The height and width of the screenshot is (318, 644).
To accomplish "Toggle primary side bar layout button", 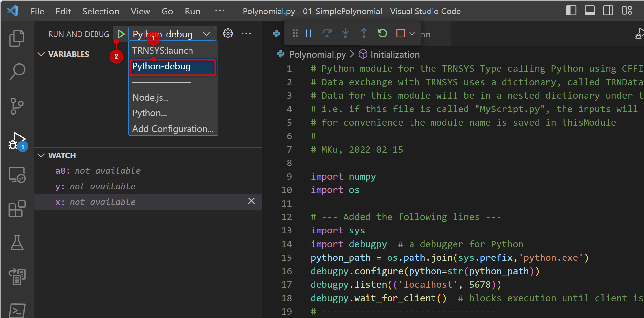I will click(x=571, y=11).
